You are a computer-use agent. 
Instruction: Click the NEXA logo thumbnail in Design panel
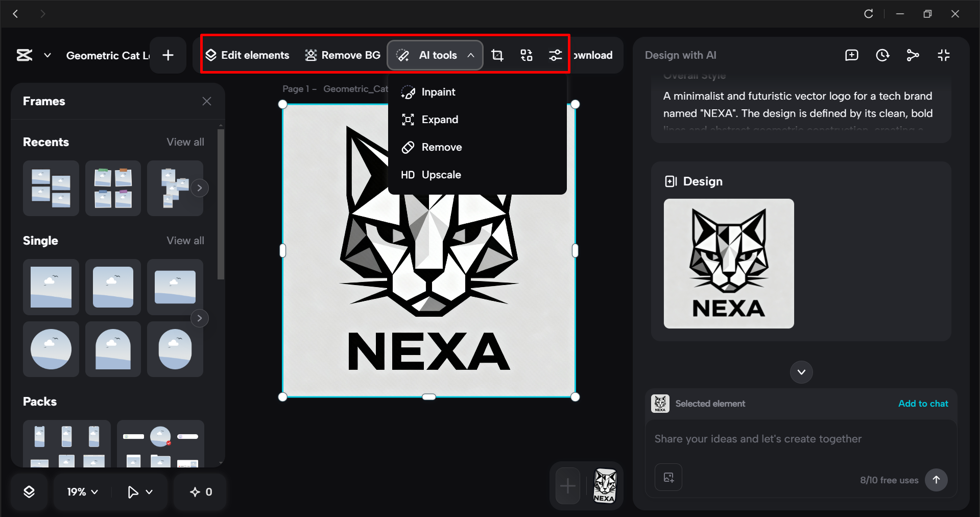coord(728,264)
